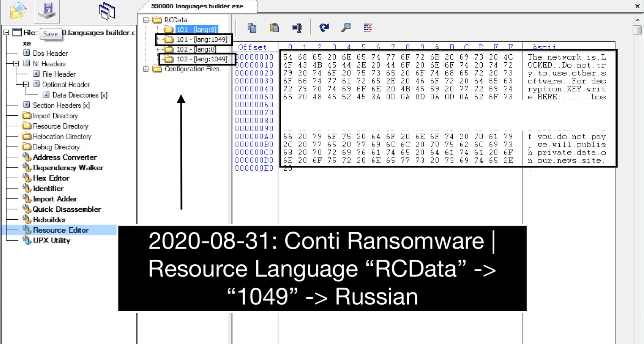Viewport: 644px width, 344px height.
Task: Open Section Headers [x] entry
Action: click(61, 105)
